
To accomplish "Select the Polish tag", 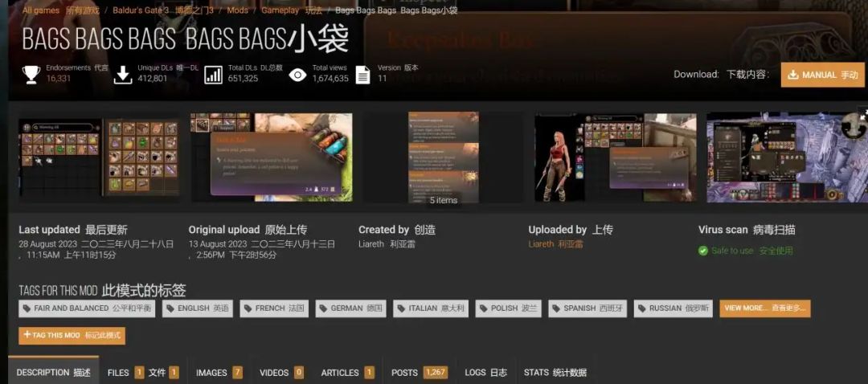I will pyautogui.click(x=508, y=308).
